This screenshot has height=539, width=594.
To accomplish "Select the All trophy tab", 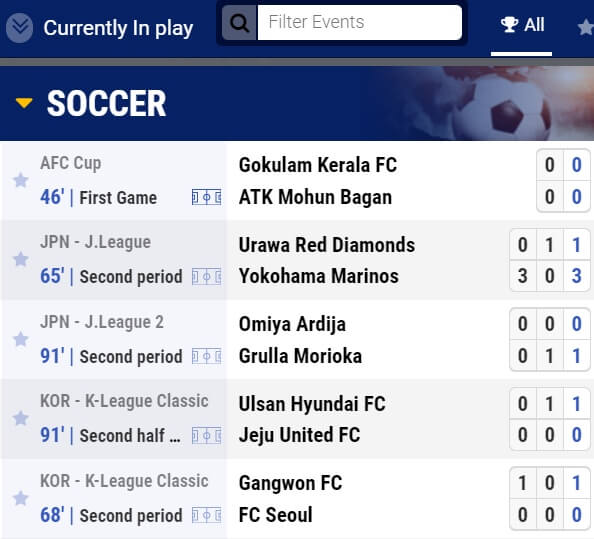I will [x=522, y=25].
